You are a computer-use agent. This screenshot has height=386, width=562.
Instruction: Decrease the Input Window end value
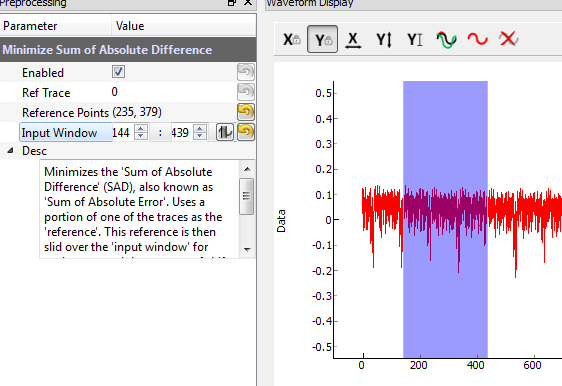(200, 136)
